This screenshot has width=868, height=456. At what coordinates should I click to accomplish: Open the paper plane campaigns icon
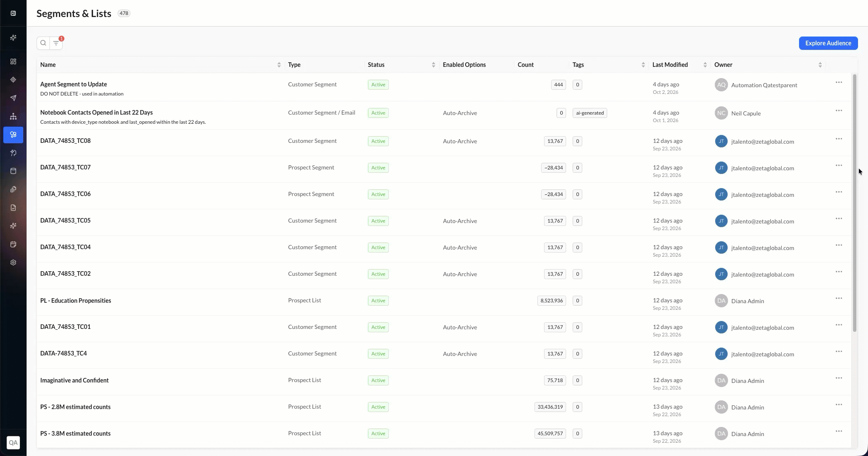pyautogui.click(x=13, y=98)
